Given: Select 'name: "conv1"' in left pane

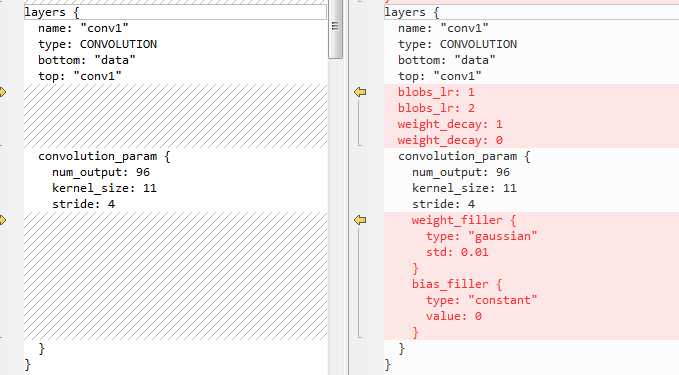Looking at the screenshot, I should pyautogui.click(x=83, y=28).
